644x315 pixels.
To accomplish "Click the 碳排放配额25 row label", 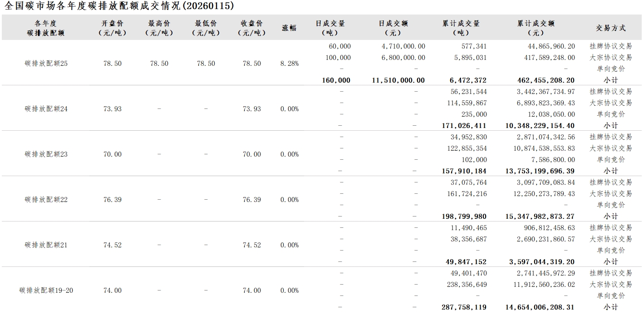I will [46, 64].
